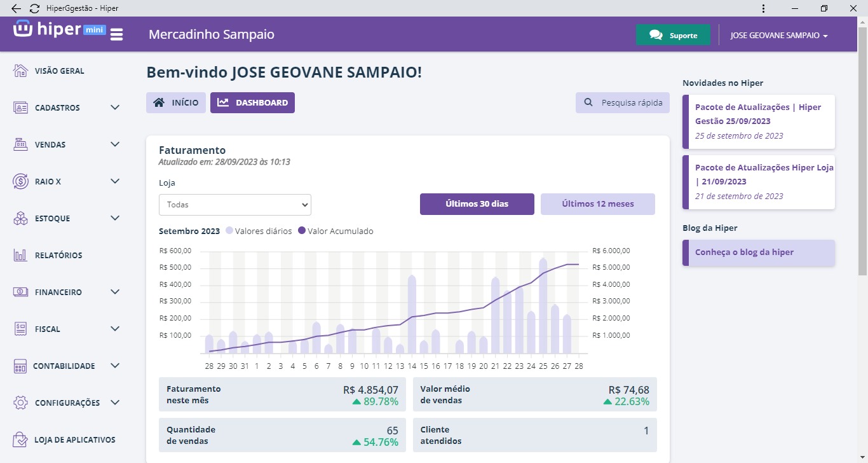Viewport: 868px width, 463px height.
Task: Switch chart to Últimos 12 meses
Action: point(597,204)
